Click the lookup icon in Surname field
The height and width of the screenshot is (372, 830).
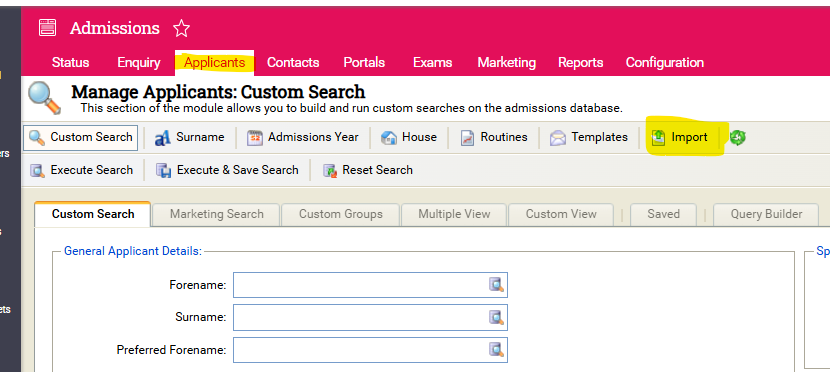496,317
